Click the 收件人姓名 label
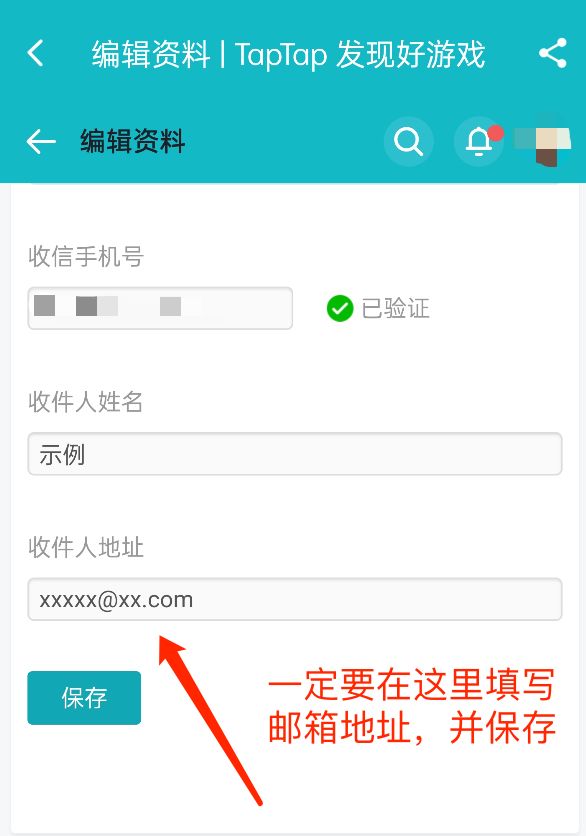This screenshot has width=586, height=836. [86, 401]
